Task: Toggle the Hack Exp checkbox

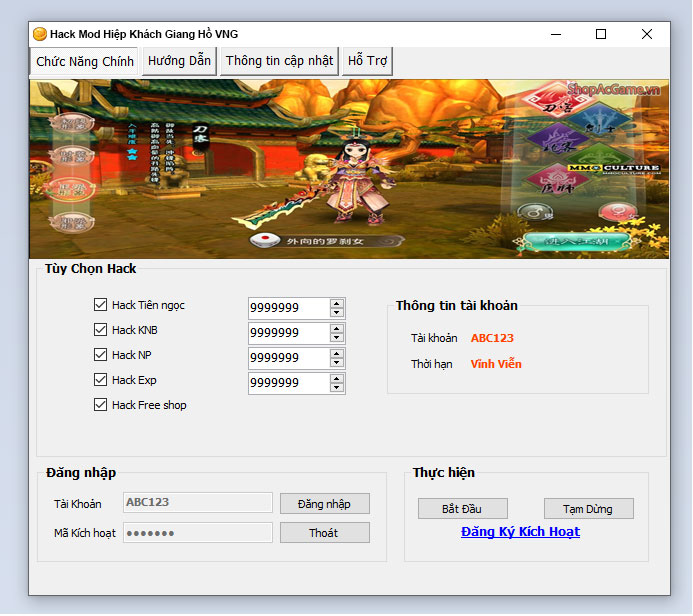Action: (x=100, y=380)
